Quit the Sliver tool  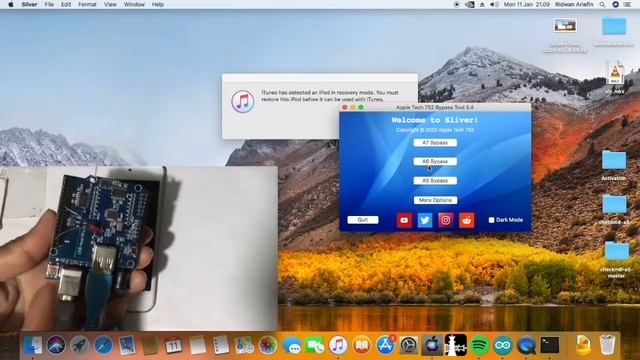(363, 220)
